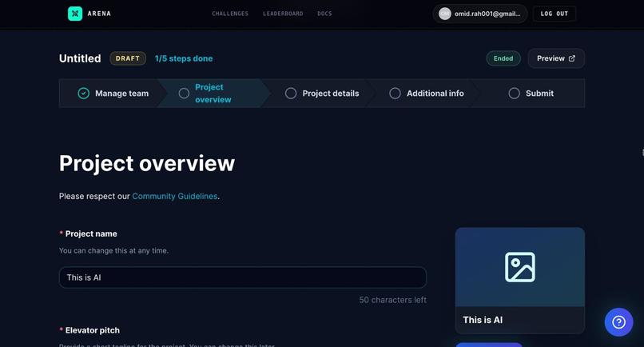The height and width of the screenshot is (347, 644).
Task: Click the user avatar icon
Action: click(444, 14)
